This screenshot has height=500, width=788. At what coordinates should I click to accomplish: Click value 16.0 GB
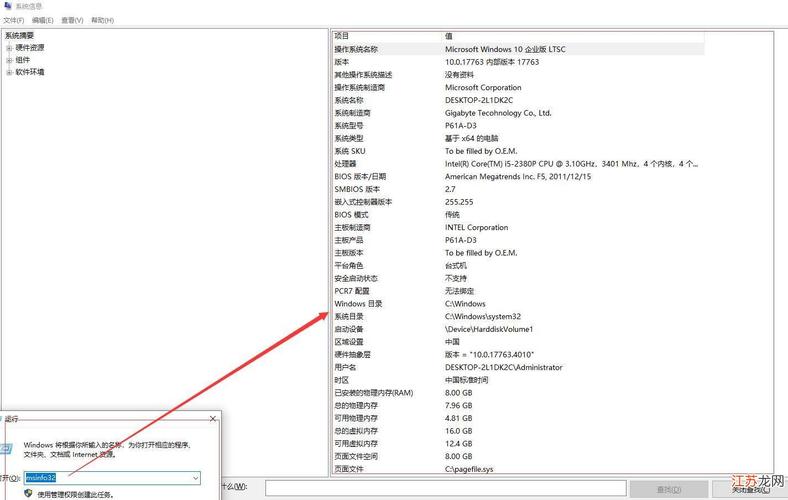(x=458, y=431)
